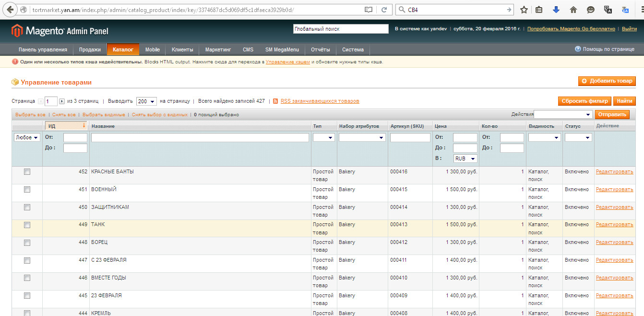This screenshot has height=316, width=644.
Task: Click the page help question mark icon
Action: (x=578, y=49)
